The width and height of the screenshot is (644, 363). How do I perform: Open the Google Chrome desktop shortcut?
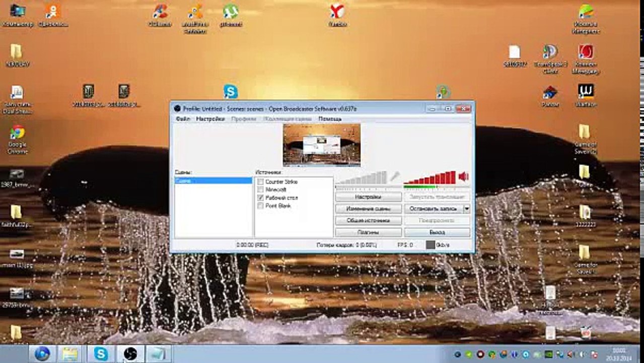pos(17,140)
